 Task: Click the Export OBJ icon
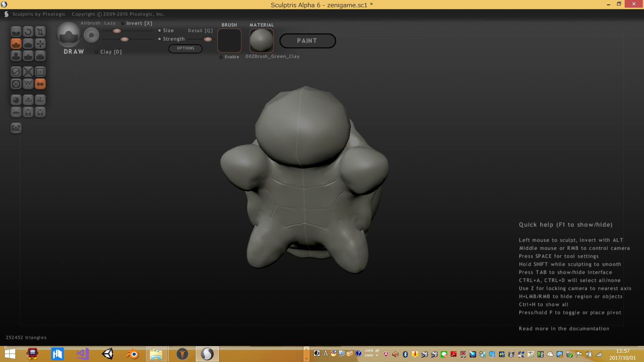(x=40, y=100)
